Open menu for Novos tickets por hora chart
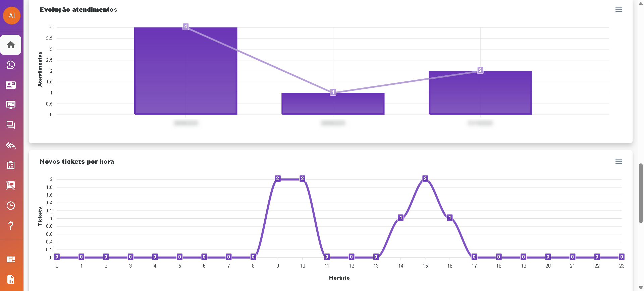 click(619, 162)
